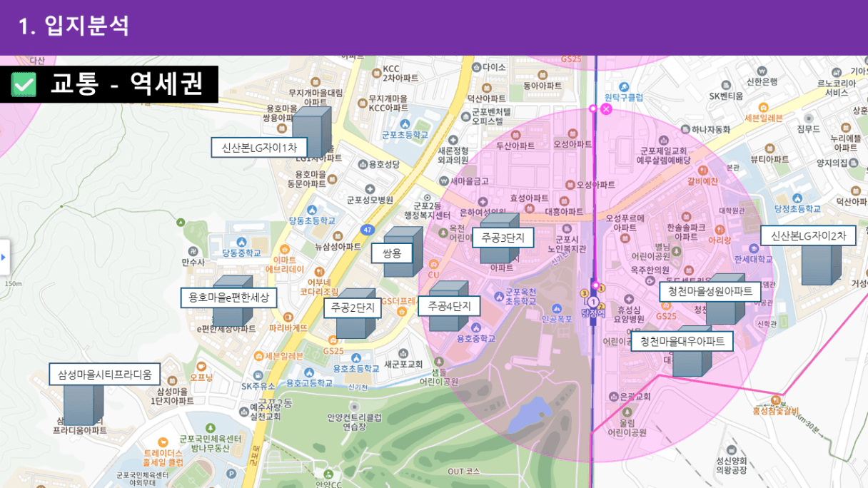Click the green checkmark icon beside 교통
868x488 pixels.
pos(23,84)
